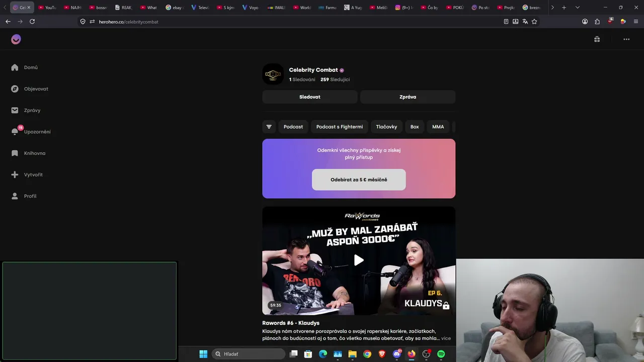The height and width of the screenshot is (362, 644).
Task: Click the Celebrity Combat profile avatar
Action: (x=273, y=74)
